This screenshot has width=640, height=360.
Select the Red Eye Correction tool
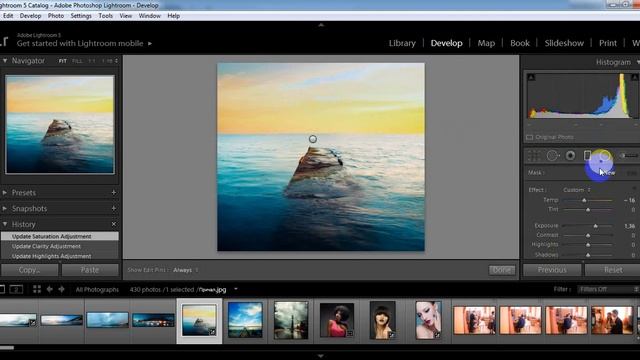click(x=570, y=156)
